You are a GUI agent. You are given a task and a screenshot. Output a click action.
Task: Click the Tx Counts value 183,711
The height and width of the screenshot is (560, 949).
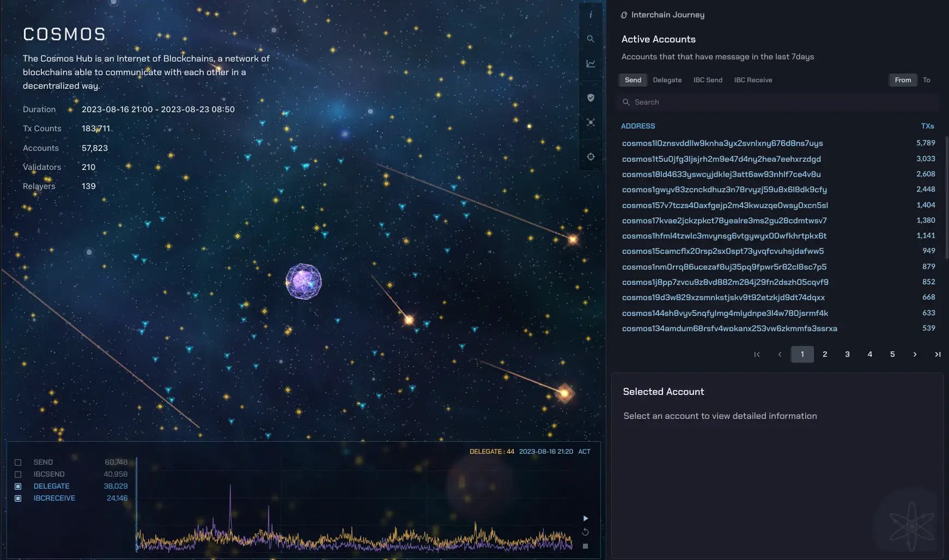[x=96, y=129]
